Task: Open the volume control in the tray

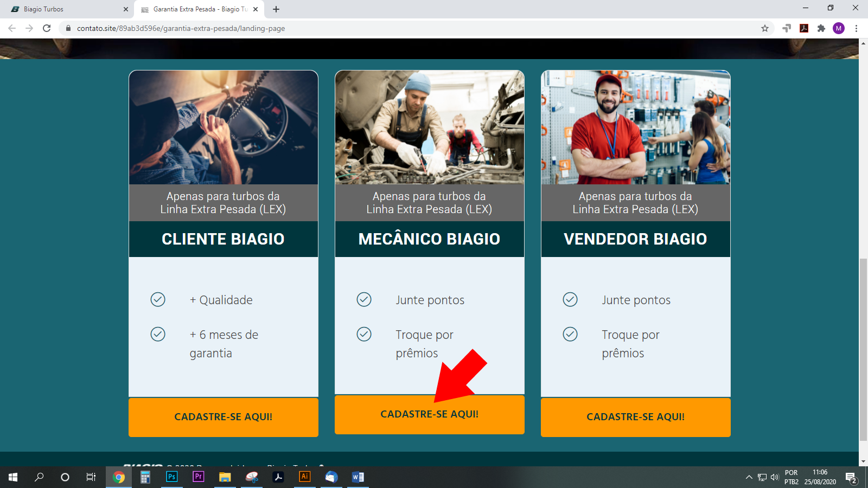Action: pyautogui.click(x=775, y=477)
